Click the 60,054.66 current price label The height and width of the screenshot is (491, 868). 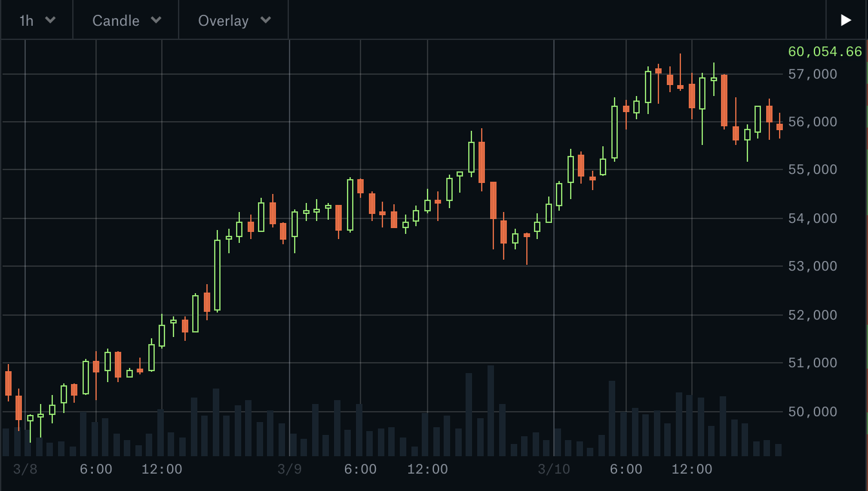pyautogui.click(x=825, y=52)
